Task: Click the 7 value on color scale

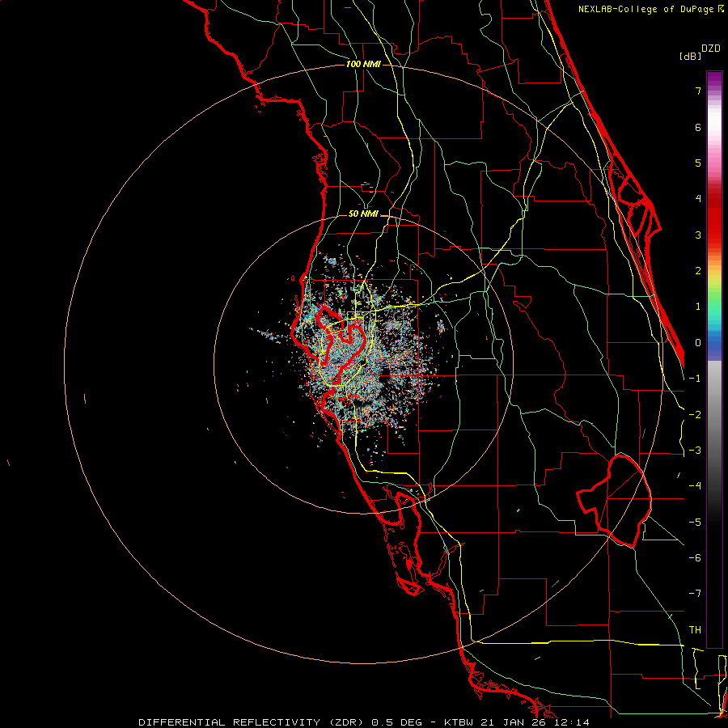Action: [698, 91]
